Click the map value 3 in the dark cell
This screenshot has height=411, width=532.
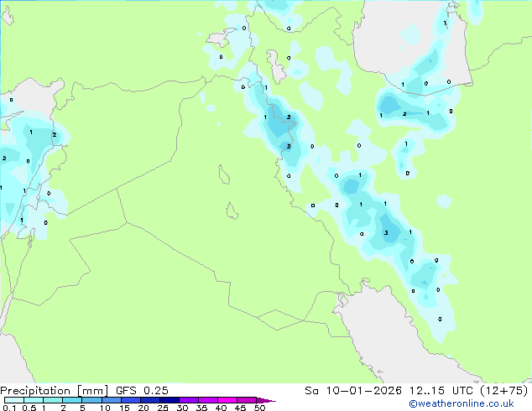point(386,232)
